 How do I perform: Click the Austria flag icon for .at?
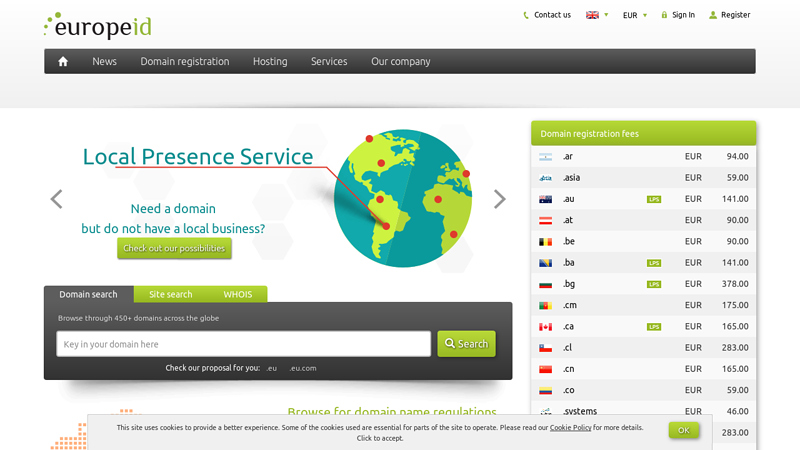[545, 221]
